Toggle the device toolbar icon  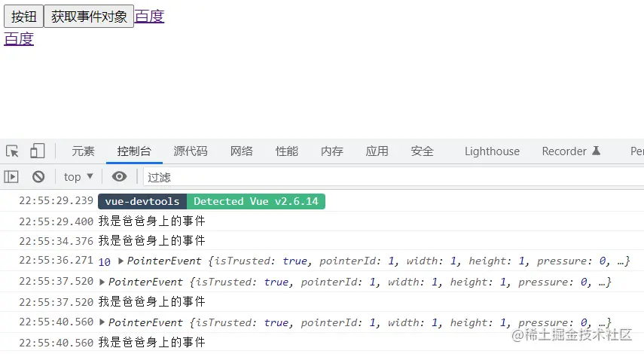coord(38,151)
